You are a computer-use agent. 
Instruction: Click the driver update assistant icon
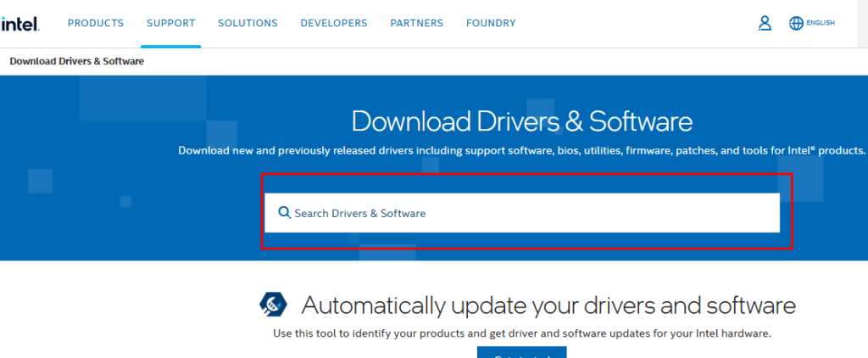[x=274, y=304]
